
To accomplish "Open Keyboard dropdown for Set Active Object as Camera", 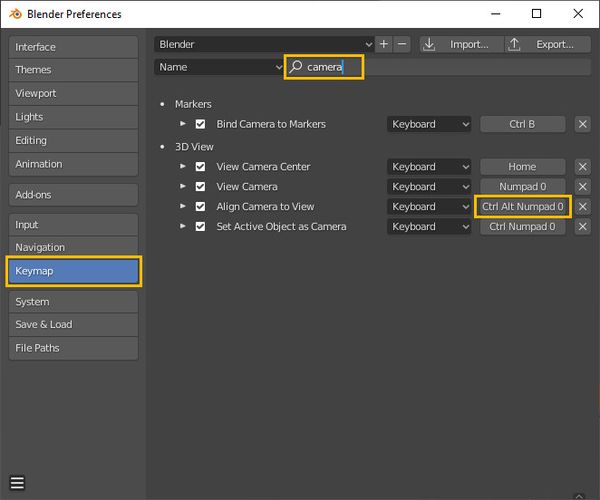I will point(429,226).
